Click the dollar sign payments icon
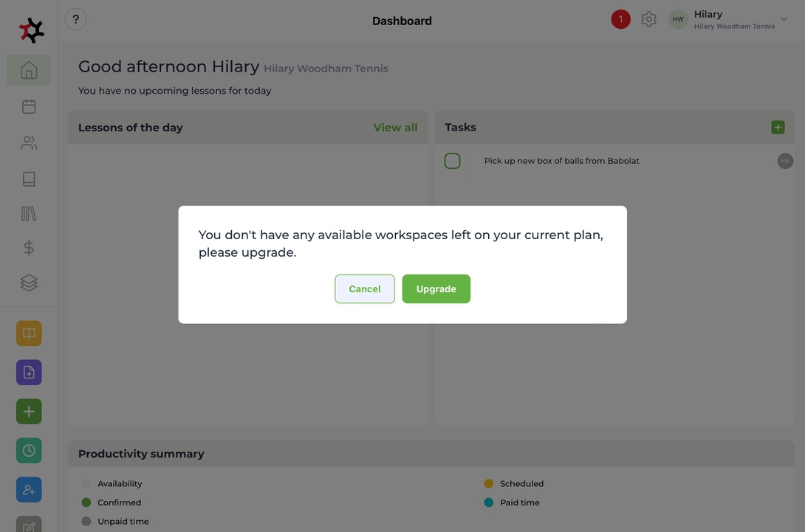The height and width of the screenshot is (532, 805). 29,248
